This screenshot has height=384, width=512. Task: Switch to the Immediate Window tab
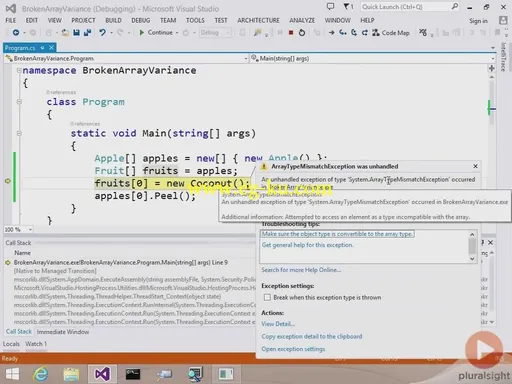click(63, 332)
